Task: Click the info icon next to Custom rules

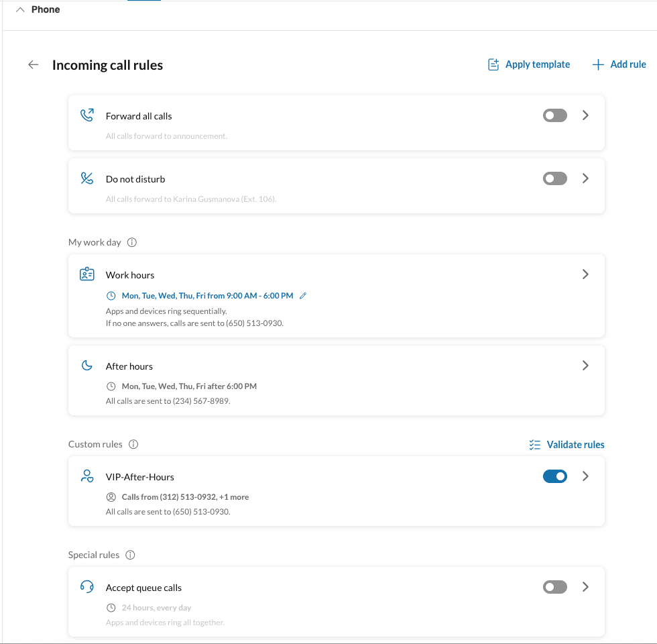Action: (x=133, y=444)
